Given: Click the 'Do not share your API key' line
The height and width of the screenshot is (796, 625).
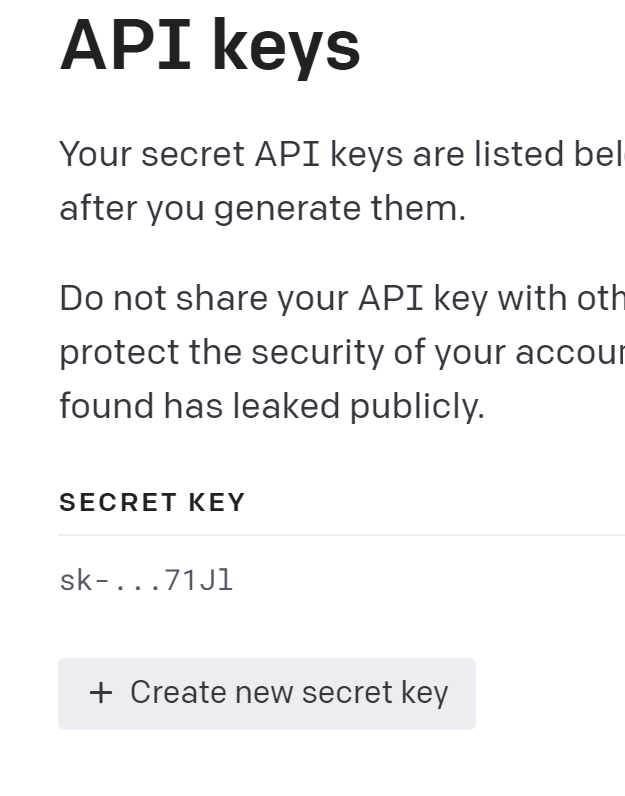Looking at the screenshot, I should 340,299.
